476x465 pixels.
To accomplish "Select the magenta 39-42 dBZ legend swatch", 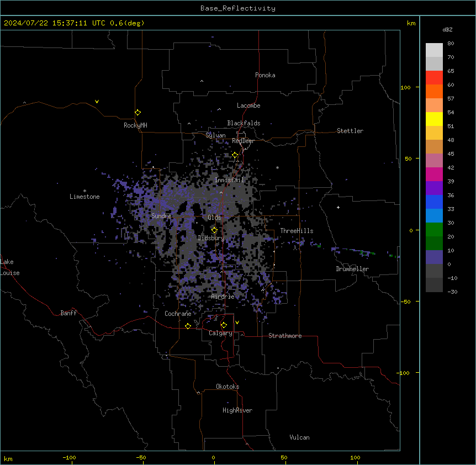I will (x=434, y=174).
